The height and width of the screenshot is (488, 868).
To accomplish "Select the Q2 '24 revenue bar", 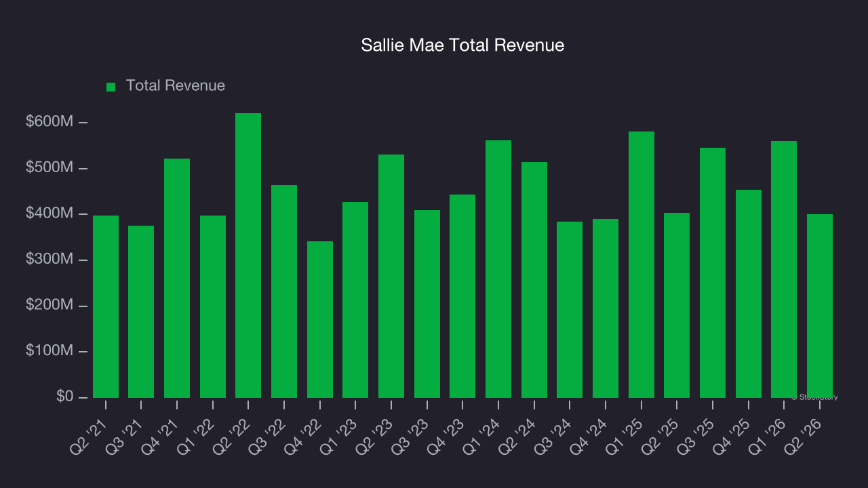I will [534, 280].
